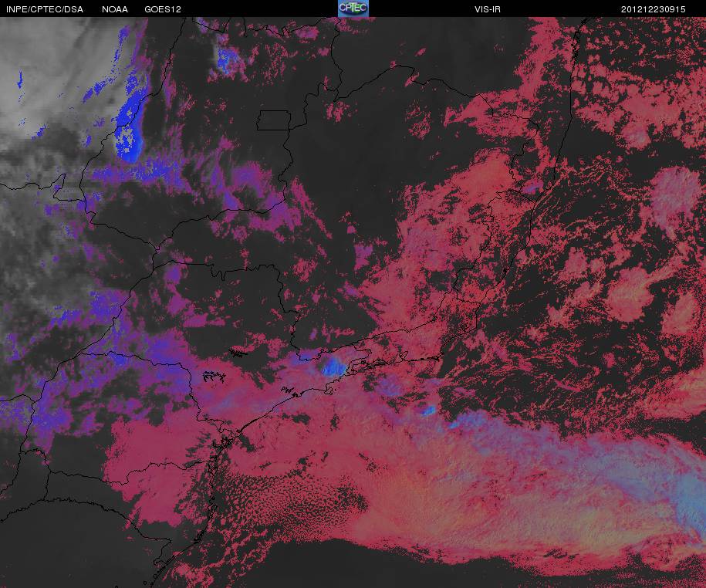Select the NOAA label in header
The height and width of the screenshot is (588, 706).
(x=115, y=9)
